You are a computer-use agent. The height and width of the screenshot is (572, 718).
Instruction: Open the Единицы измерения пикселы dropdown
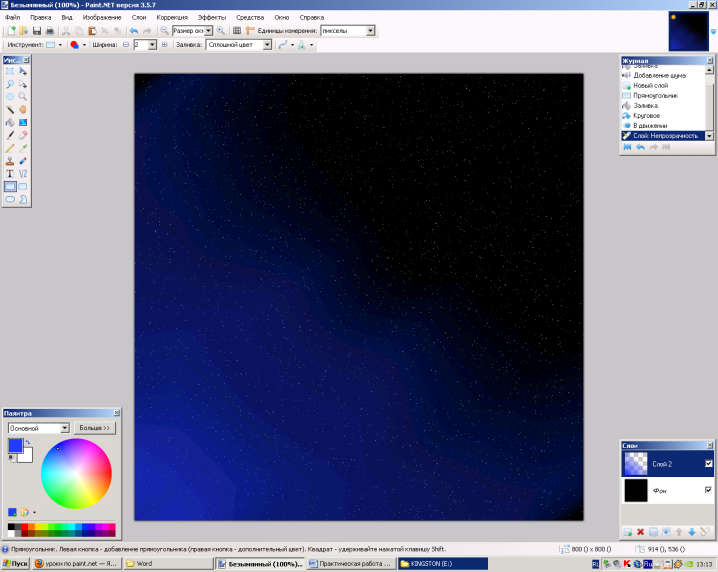(x=370, y=31)
